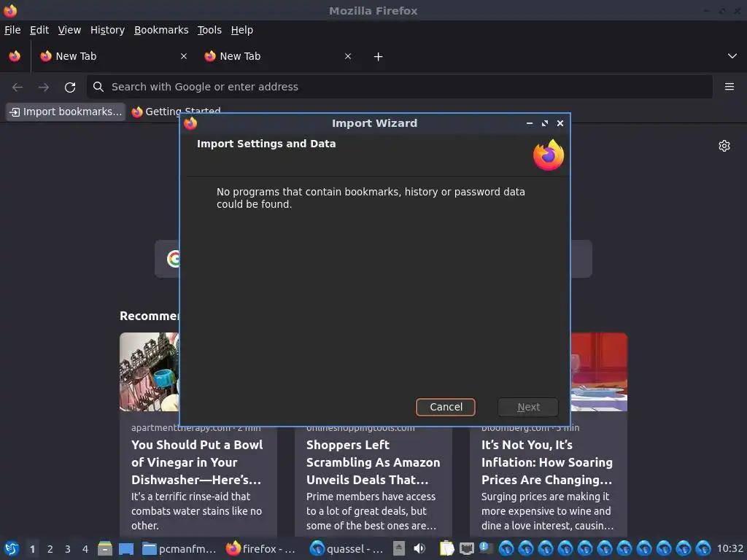Viewport: 747px width, 560px height.
Task: Click the Import Settings and Data heading
Action: coord(266,144)
